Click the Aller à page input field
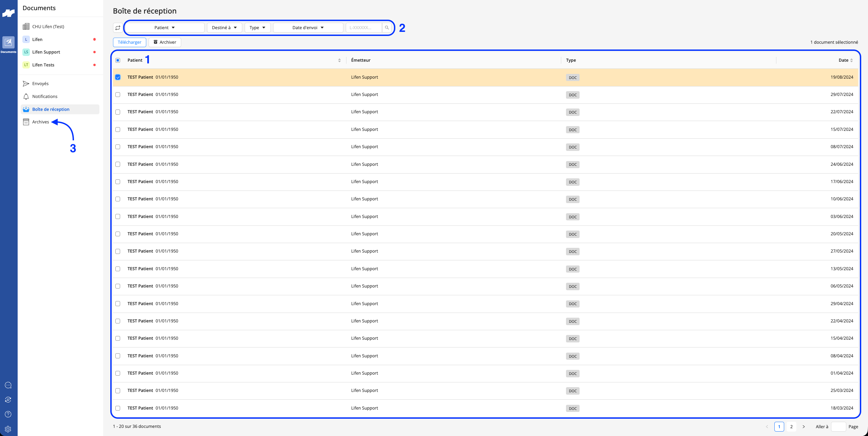868x436 pixels. (x=838, y=427)
